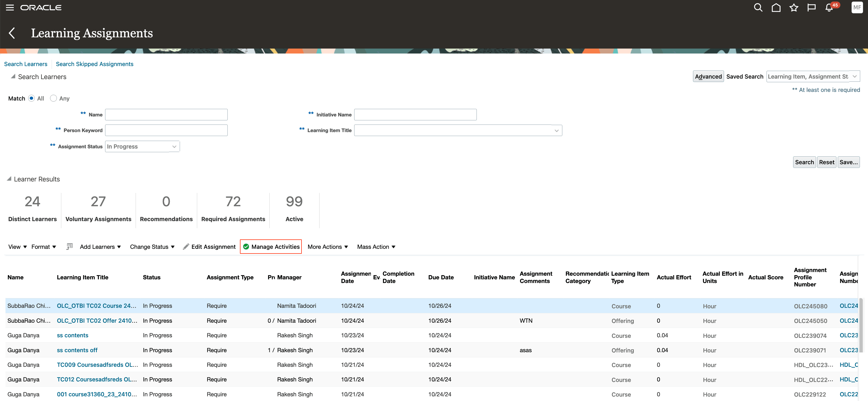This screenshot has width=868, height=401.
Task: Select the Match All radio button
Action: 31,98
